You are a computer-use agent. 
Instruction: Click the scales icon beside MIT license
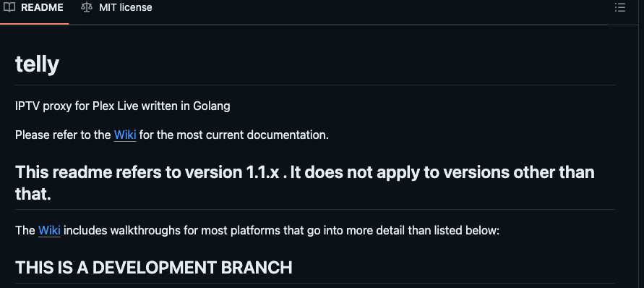[87, 7]
